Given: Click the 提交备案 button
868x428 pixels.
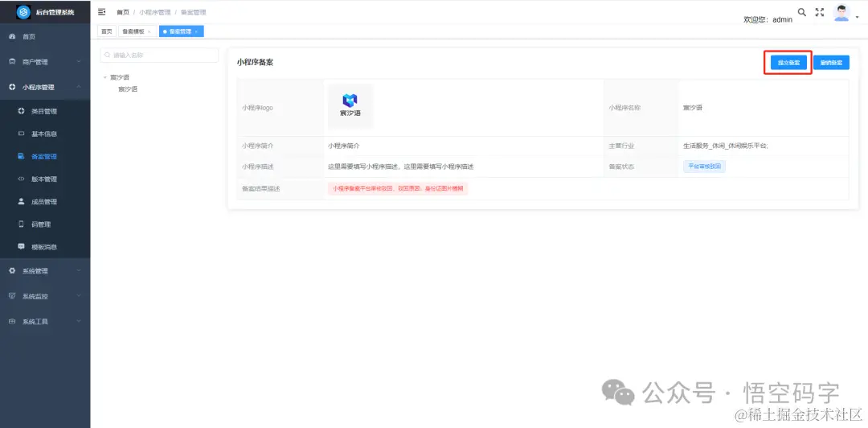Looking at the screenshot, I should pyautogui.click(x=788, y=63).
